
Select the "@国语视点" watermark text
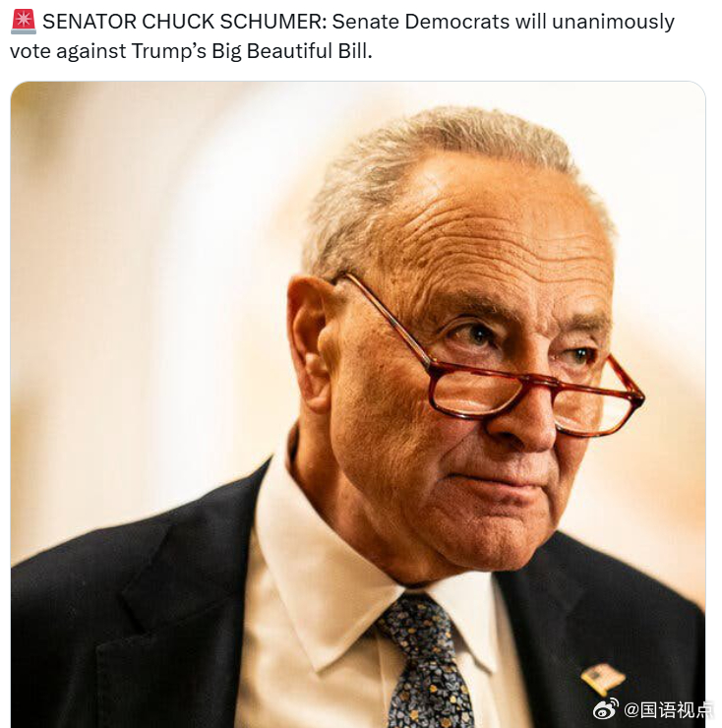point(668,710)
